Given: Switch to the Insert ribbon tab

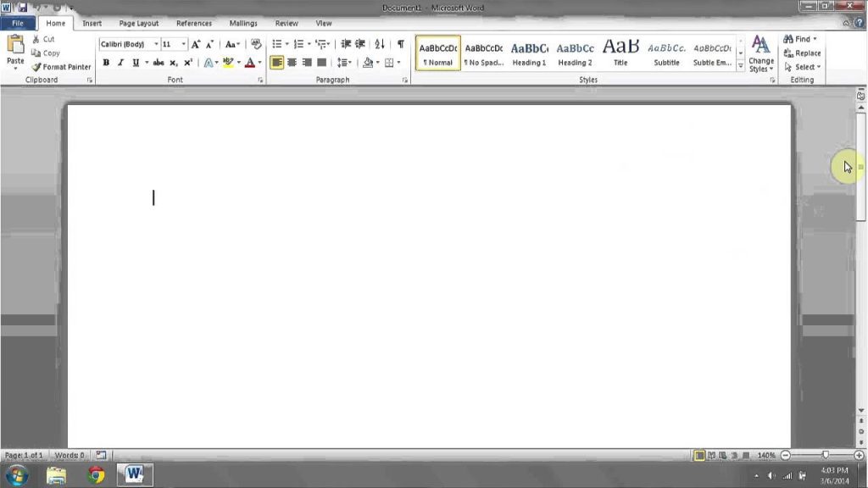Looking at the screenshot, I should click(x=92, y=23).
